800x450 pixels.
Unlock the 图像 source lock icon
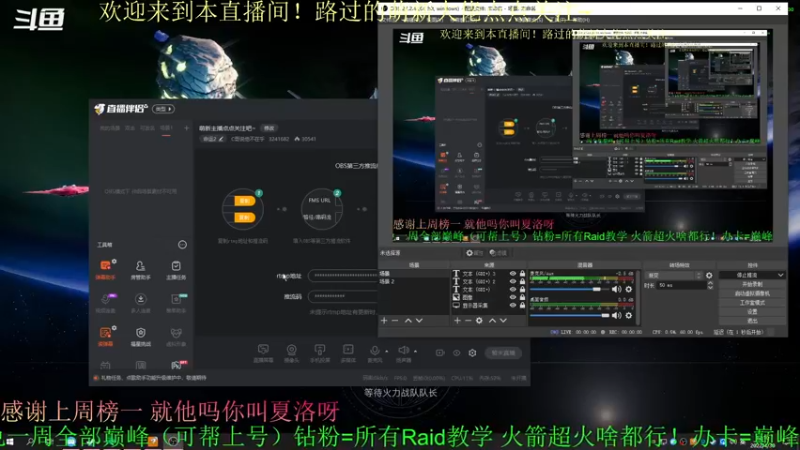pos(522,297)
